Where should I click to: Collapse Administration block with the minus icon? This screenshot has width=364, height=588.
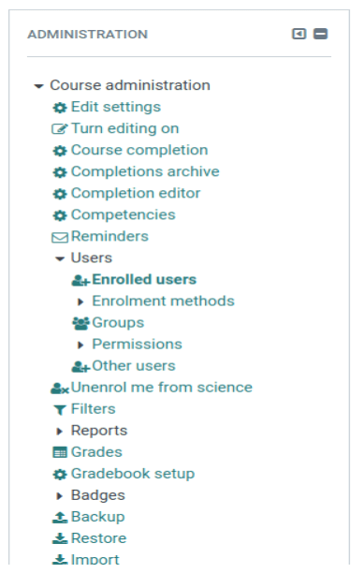click(x=320, y=34)
